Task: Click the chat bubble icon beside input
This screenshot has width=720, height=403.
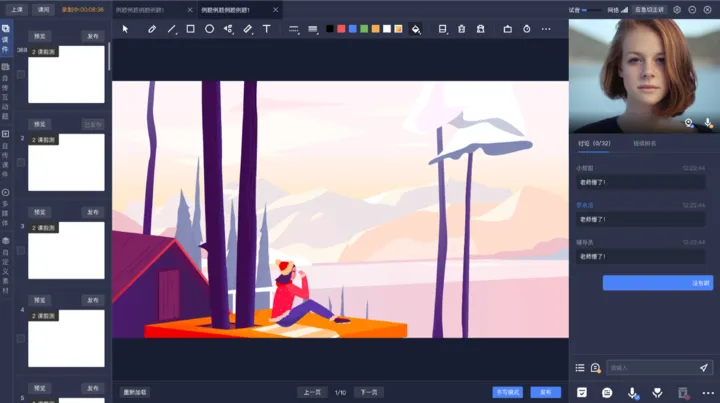Action: click(596, 368)
